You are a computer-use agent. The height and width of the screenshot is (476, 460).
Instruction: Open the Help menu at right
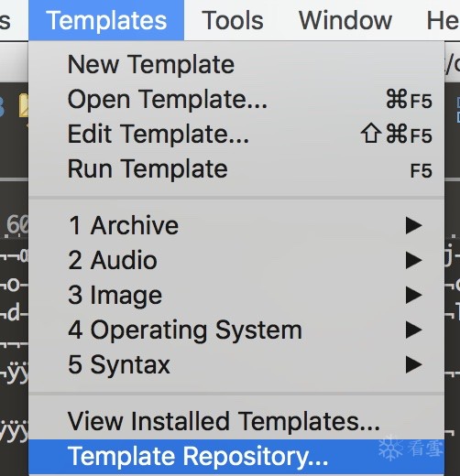tap(443, 20)
